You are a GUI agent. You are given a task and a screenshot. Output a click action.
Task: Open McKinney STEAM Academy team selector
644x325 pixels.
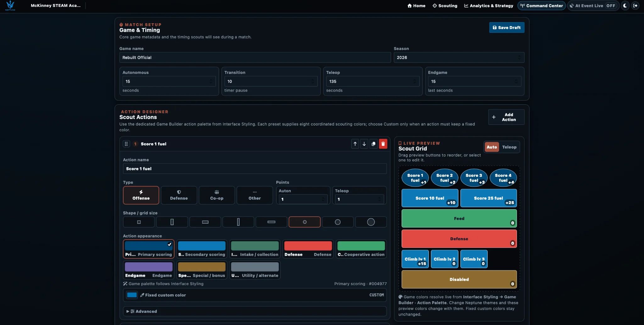tap(56, 6)
